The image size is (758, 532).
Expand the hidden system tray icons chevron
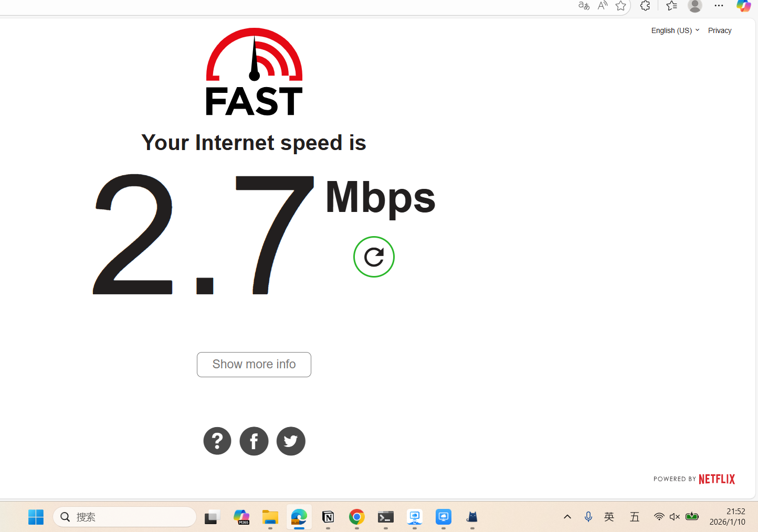(x=567, y=517)
